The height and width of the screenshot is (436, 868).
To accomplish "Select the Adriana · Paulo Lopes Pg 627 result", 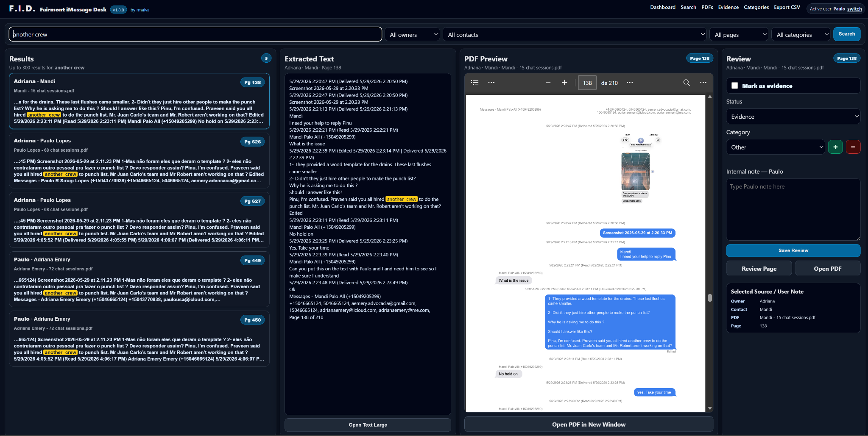I will 139,219.
